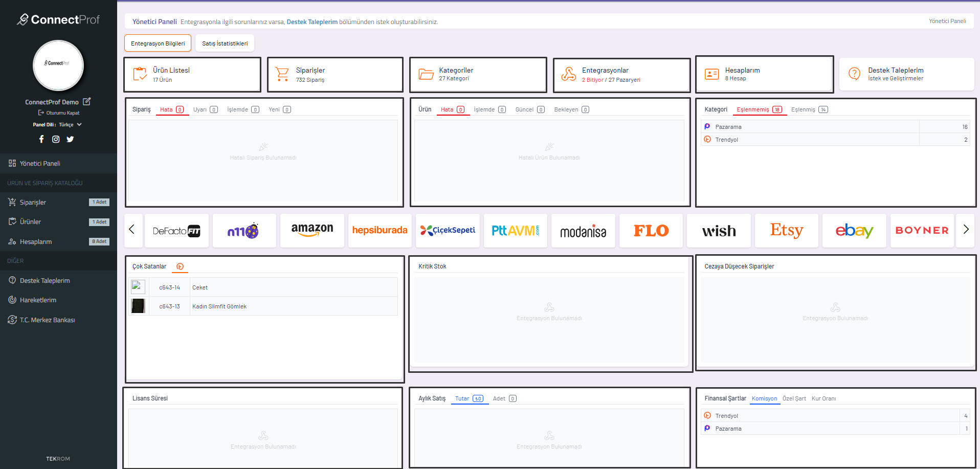Image resolution: width=980 pixels, height=469 pixels.
Task: Open the Instagram social icon
Action: point(56,139)
